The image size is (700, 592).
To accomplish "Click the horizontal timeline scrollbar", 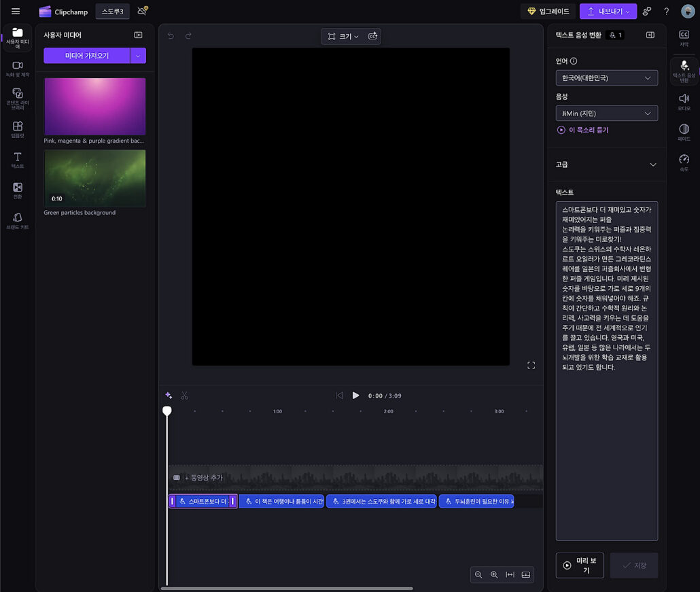I will (286, 589).
